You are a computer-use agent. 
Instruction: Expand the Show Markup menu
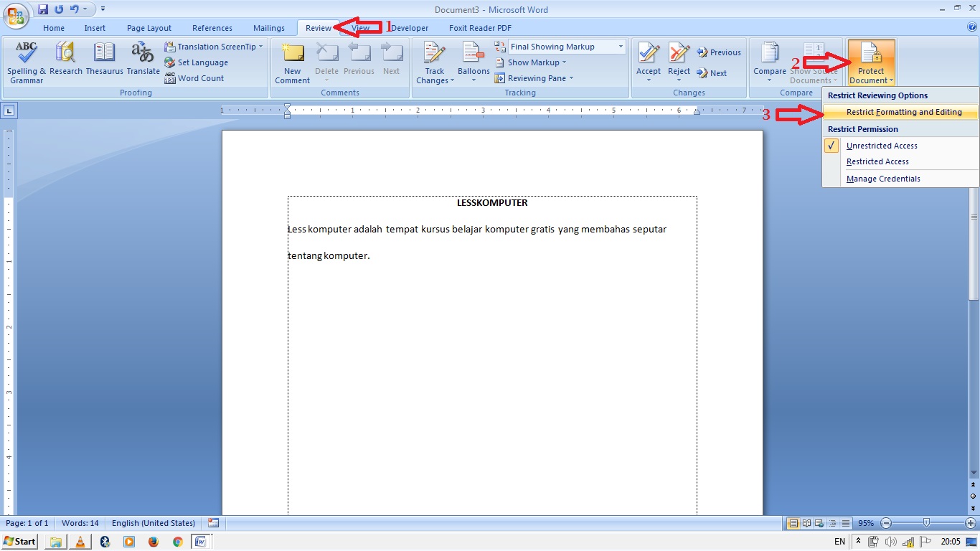point(531,62)
